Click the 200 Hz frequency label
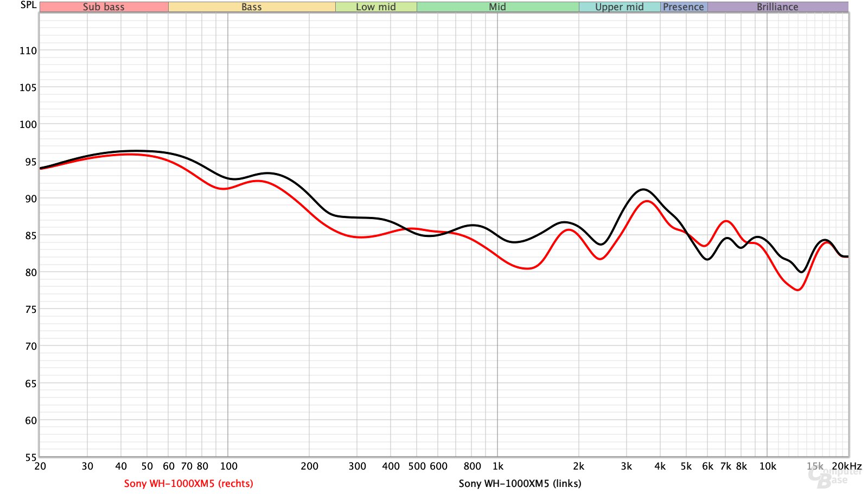Screen dimensions: 868x494 pyautogui.click(x=309, y=466)
